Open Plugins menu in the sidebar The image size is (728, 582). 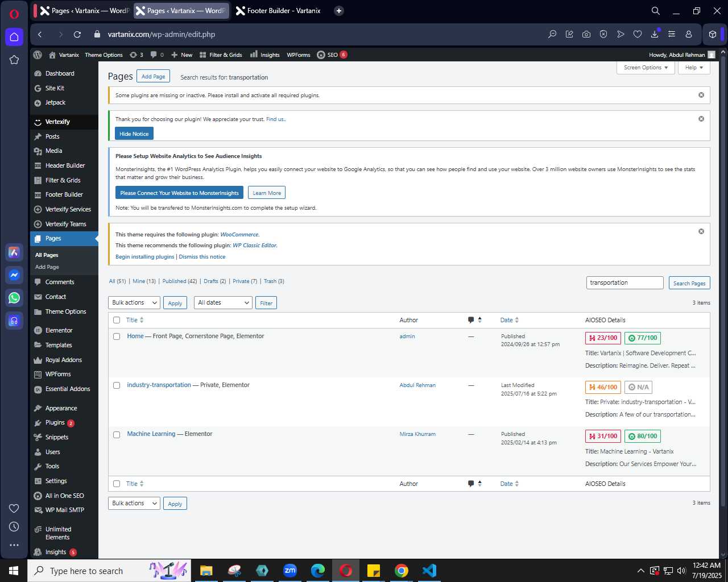tap(55, 422)
